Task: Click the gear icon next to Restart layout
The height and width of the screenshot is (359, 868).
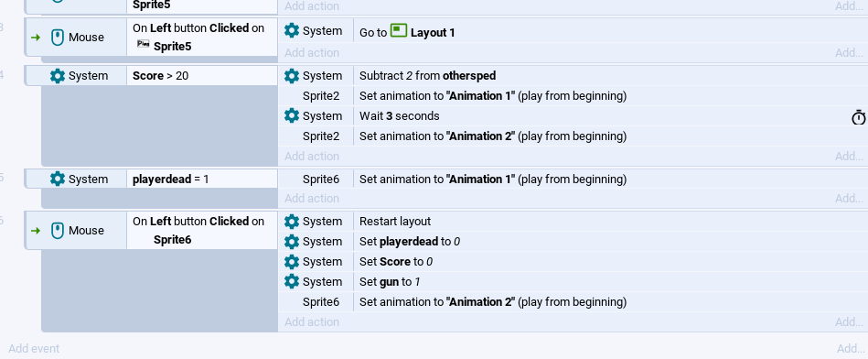Action: (292, 222)
